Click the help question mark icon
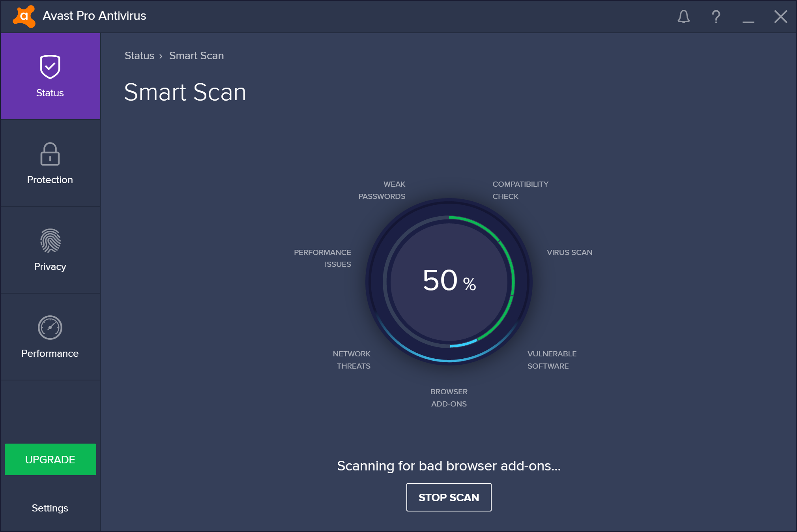This screenshot has width=797, height=532. [715, 17]
